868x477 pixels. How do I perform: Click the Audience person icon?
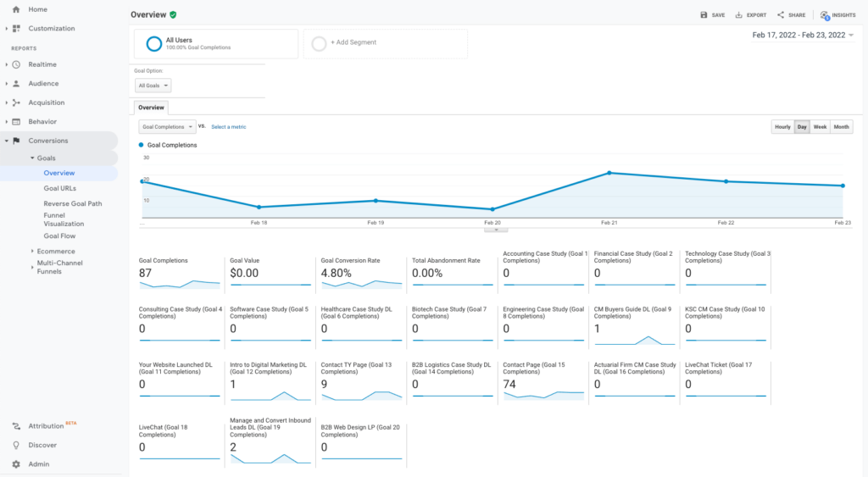point(16,84)
